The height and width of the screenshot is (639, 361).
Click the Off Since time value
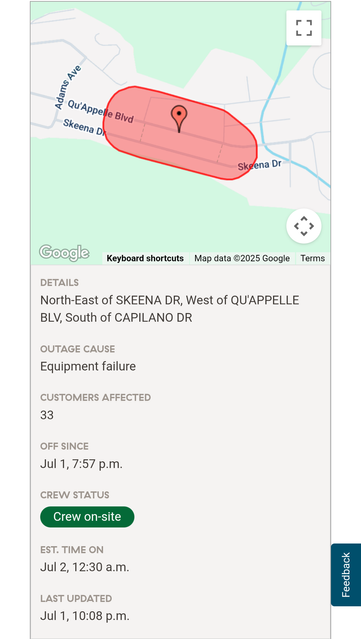click(81, 464)
